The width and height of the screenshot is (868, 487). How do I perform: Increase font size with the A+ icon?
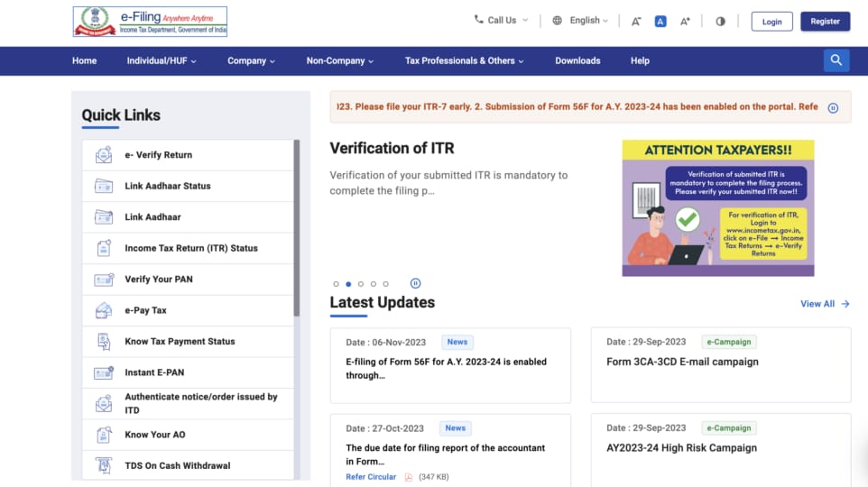pyautogui.click(x=686, y=22)
